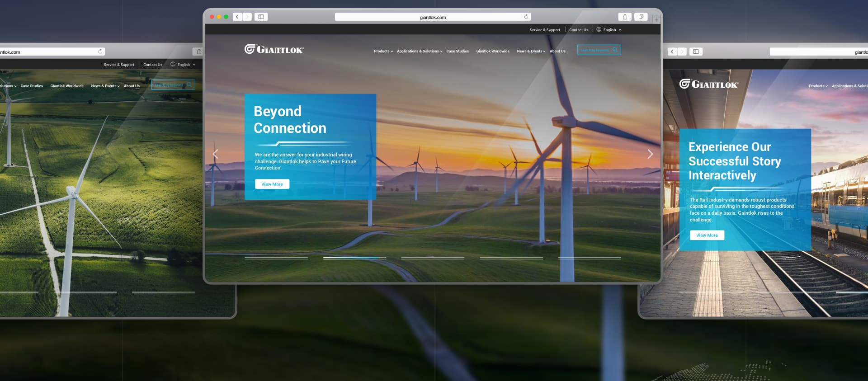
Task: Expand the Products menu in right window
Action: point(818,86)
